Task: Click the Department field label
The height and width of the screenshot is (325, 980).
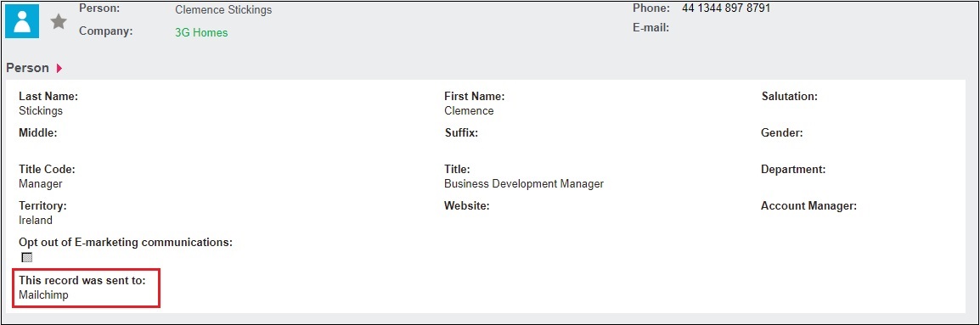Action: [793, 170]
